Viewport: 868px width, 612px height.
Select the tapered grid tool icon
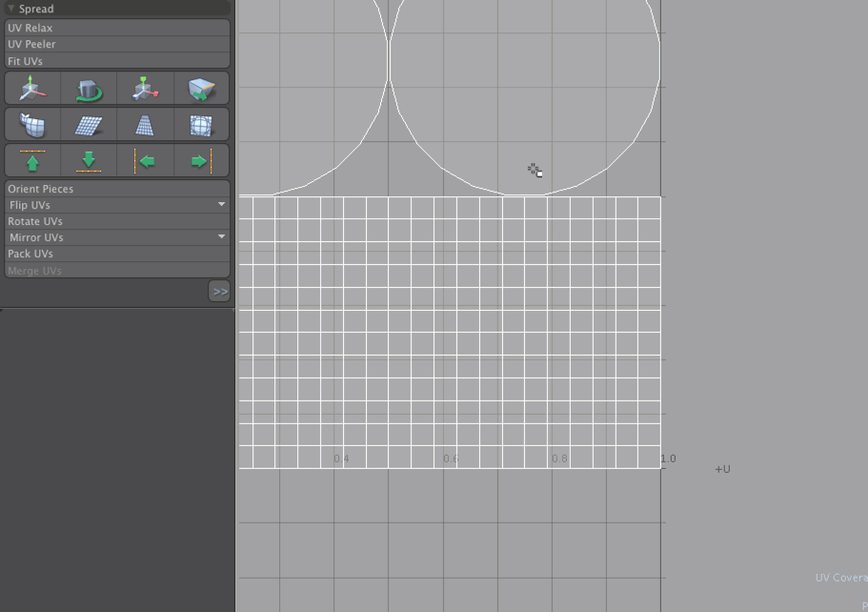[x=145, y=125]
